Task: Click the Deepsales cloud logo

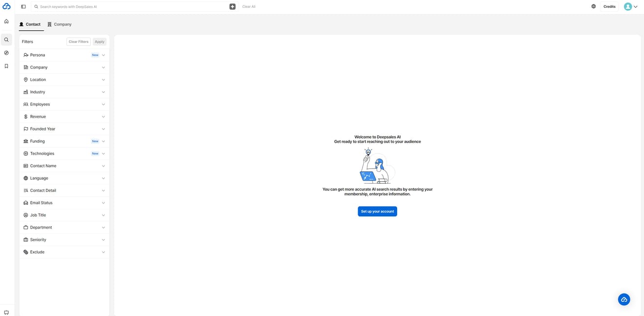Action: tap(6, 6)
